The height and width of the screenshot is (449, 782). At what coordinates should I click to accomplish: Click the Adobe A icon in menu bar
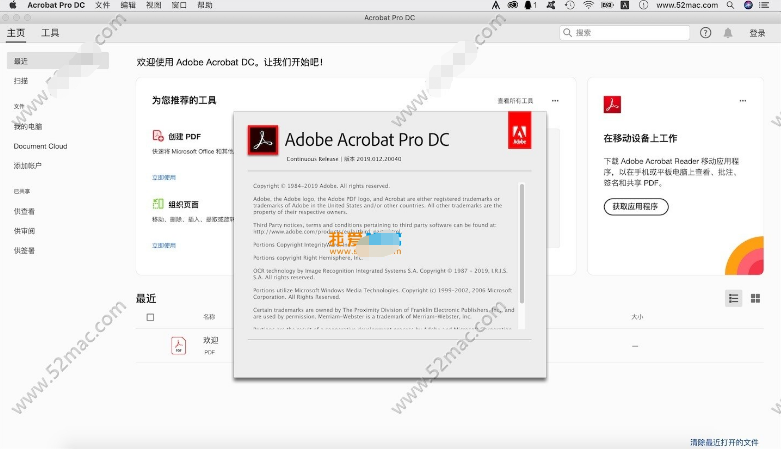click(495, 5)
